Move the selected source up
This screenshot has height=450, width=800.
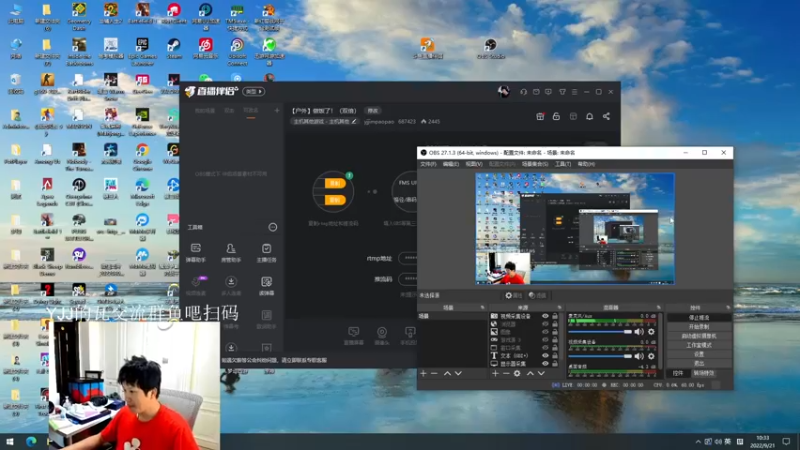coord(530,373)
